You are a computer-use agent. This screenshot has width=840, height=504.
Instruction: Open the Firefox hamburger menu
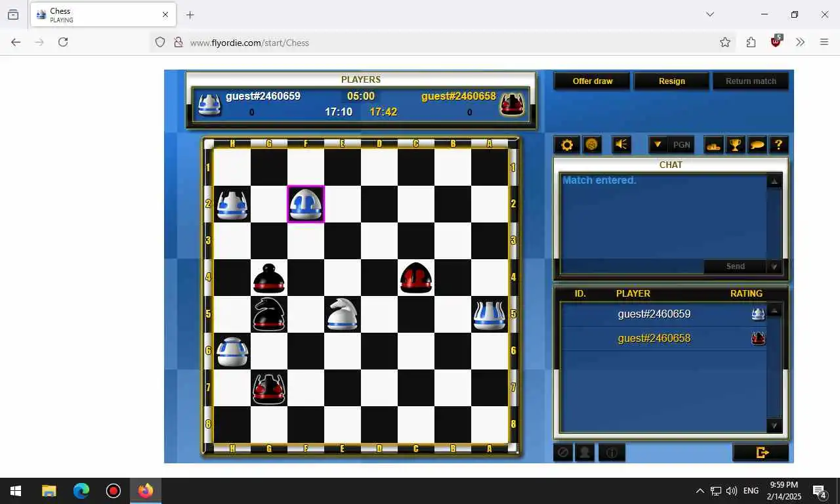pos(824,42)
